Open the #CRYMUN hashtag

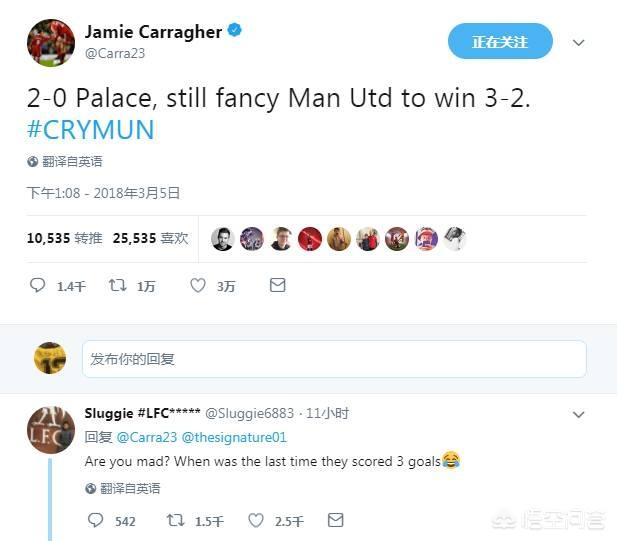pyautogui.click(x=91, y=129)
